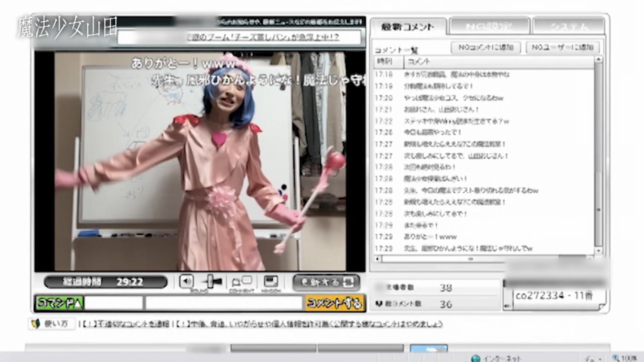Switch to the システム tab
Screen dimensions: 644x362
568,27
